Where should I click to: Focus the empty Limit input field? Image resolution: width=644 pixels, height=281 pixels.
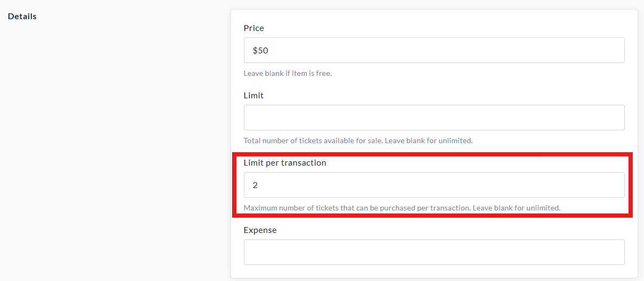click(x=434, y=118)
